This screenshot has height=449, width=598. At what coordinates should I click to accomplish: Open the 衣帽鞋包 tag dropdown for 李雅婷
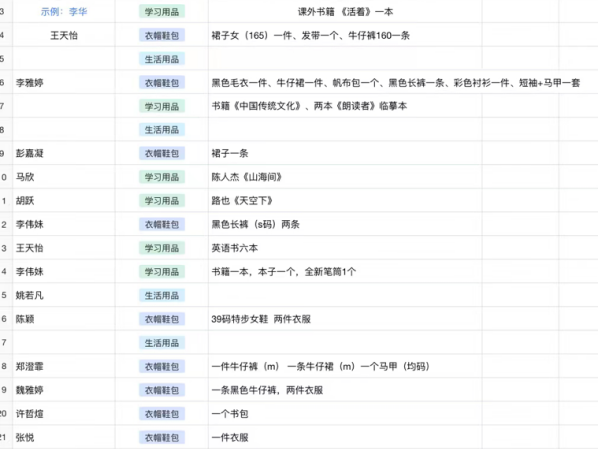tap(162, 83)
